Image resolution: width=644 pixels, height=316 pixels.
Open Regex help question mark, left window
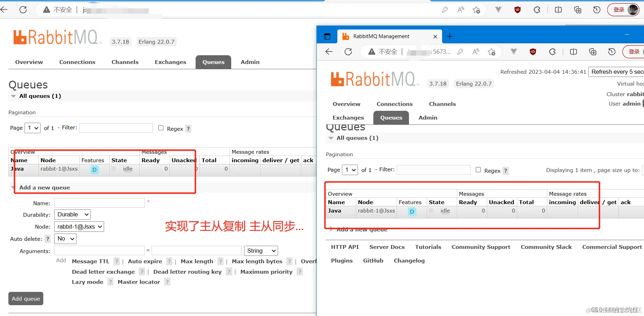pos(188,129)
